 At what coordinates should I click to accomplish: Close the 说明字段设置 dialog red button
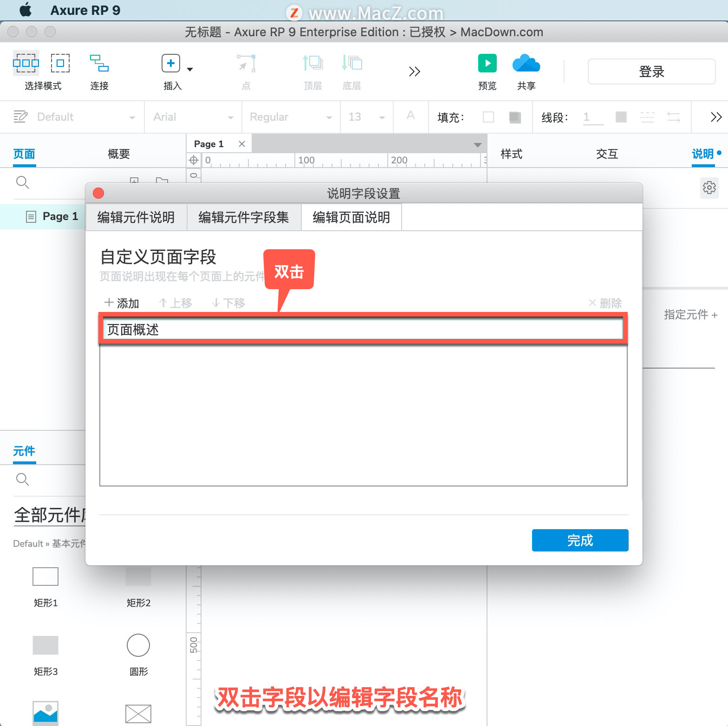click(x=98, y=193)
